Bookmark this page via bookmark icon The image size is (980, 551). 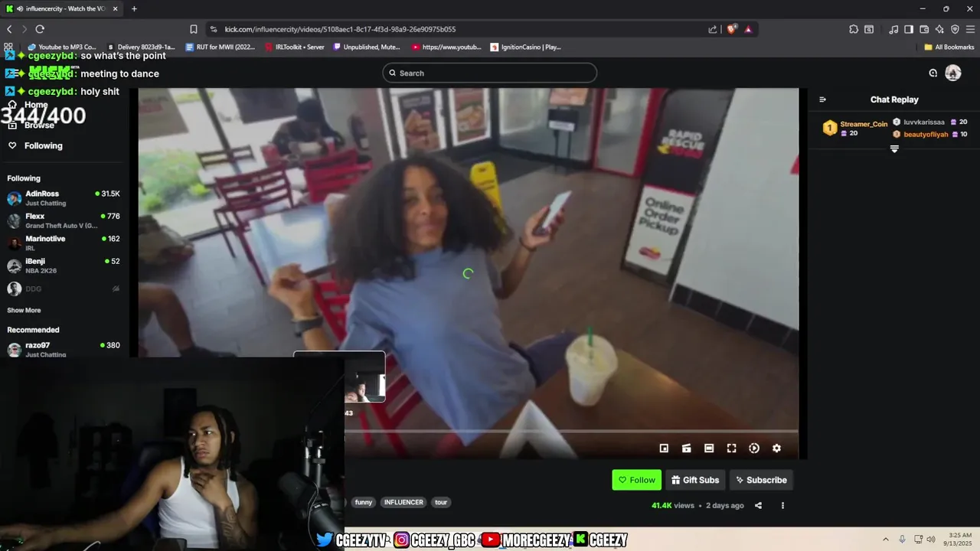(x=194, y=29)
